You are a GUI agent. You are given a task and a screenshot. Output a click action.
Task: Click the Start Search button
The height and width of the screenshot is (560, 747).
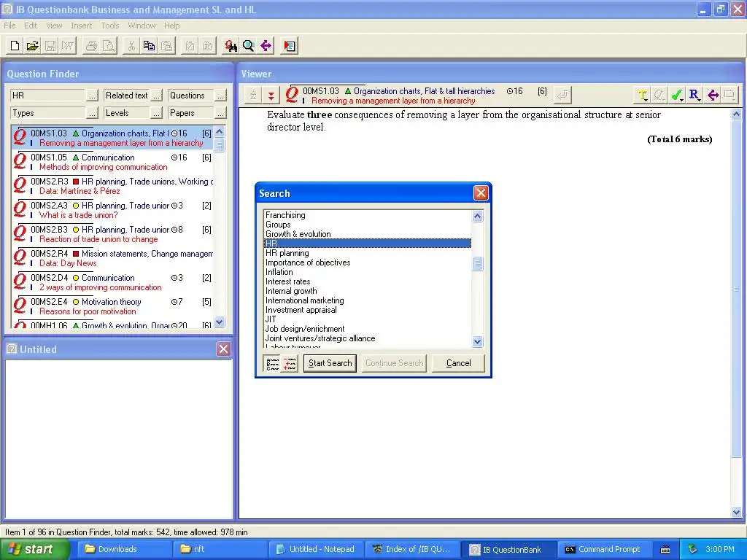[330, 363]
